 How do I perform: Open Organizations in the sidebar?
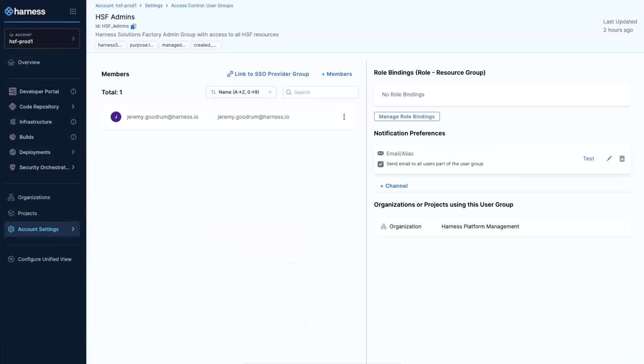click(34, 197)
